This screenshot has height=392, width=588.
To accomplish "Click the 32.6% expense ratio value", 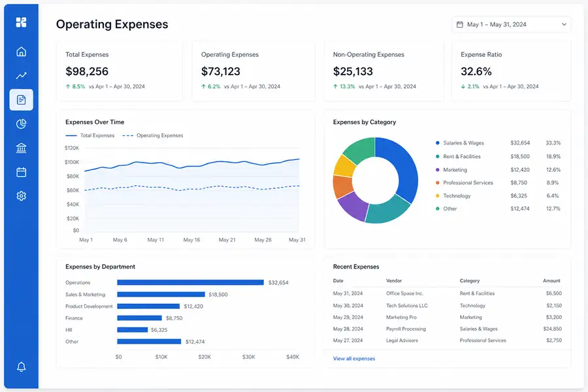I will (x=476, y=71).
